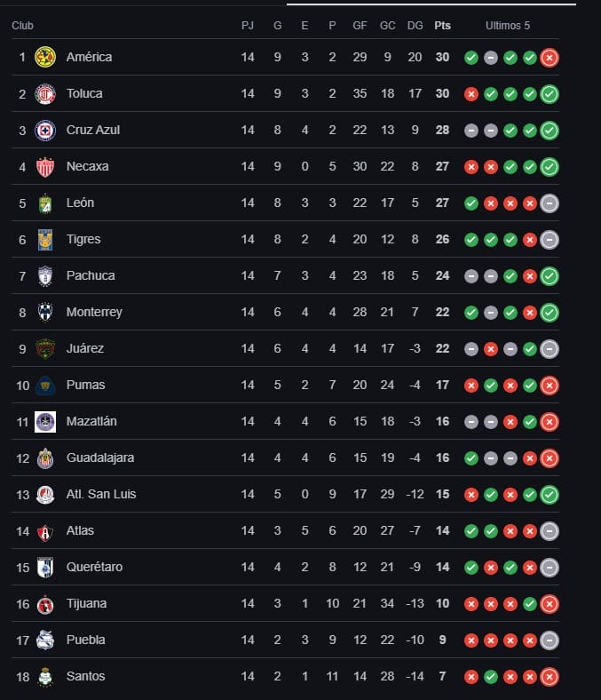This screenshot has width=601, height=700.
Task: Select Pachuca's first gray draw icon
Action: 471,276
